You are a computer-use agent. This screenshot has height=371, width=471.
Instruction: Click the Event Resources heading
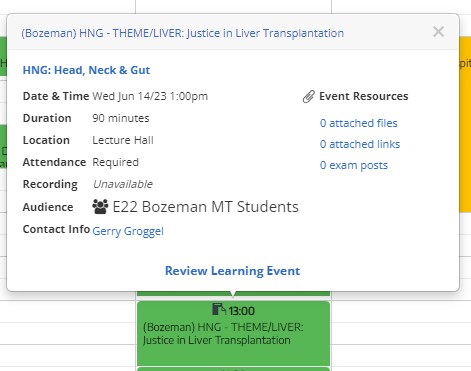[x=364, y=96]
